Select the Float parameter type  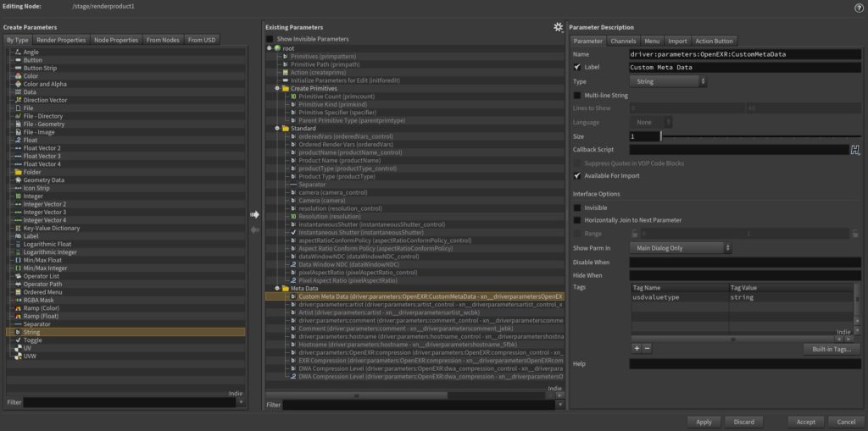31,140
